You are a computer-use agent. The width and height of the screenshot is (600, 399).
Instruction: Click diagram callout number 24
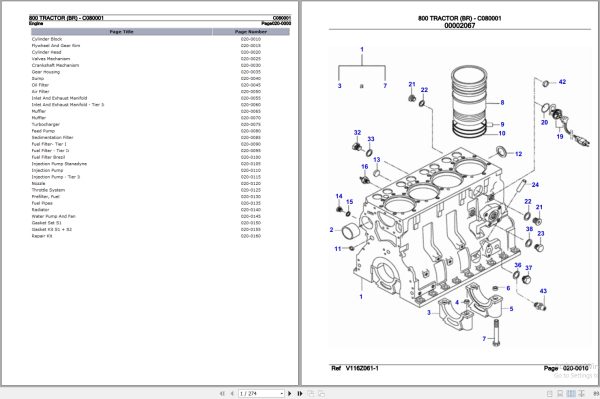pyautogui.click(x=535, y=184)
